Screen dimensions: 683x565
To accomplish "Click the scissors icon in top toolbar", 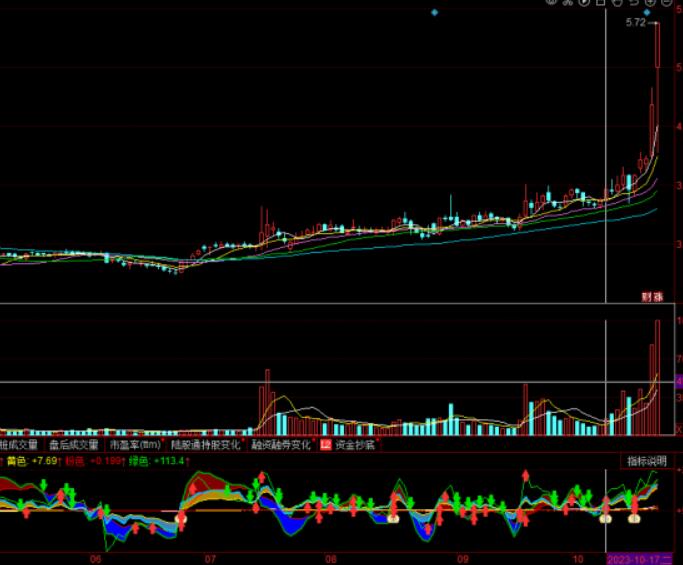I will 564,4.
